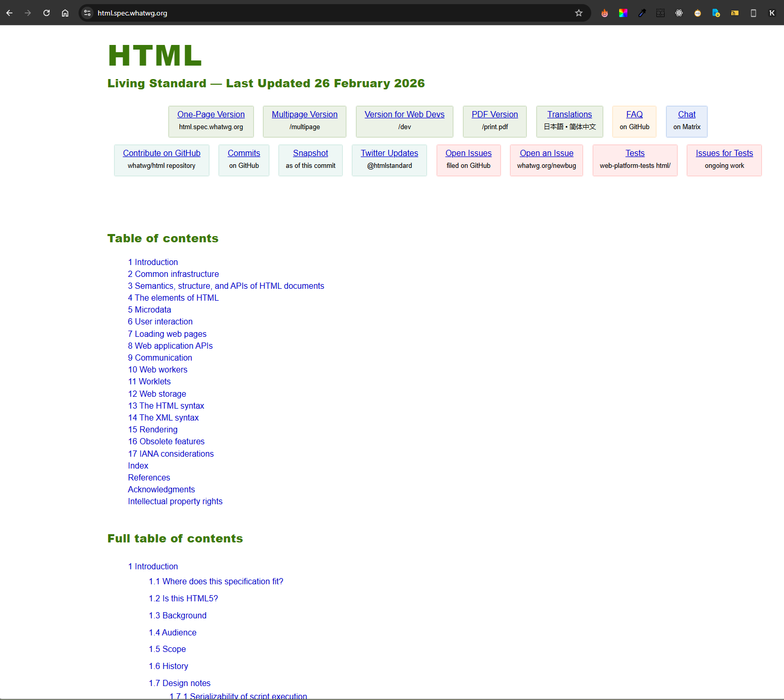The height and width of the screenshot is (700, 784).
Task: Open the Commits on GitHub link
Action: point(244,153)
